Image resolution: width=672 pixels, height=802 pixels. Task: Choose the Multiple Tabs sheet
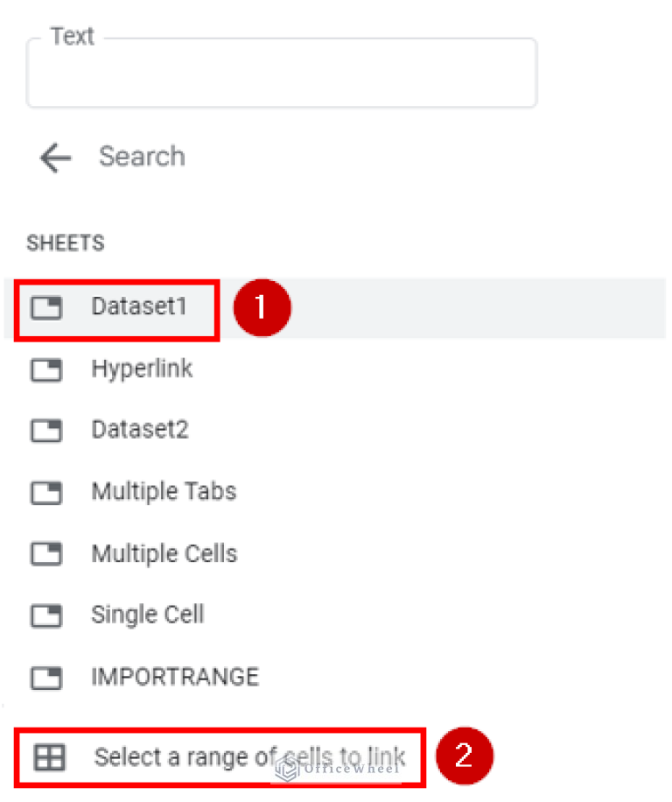click(164, 493)
